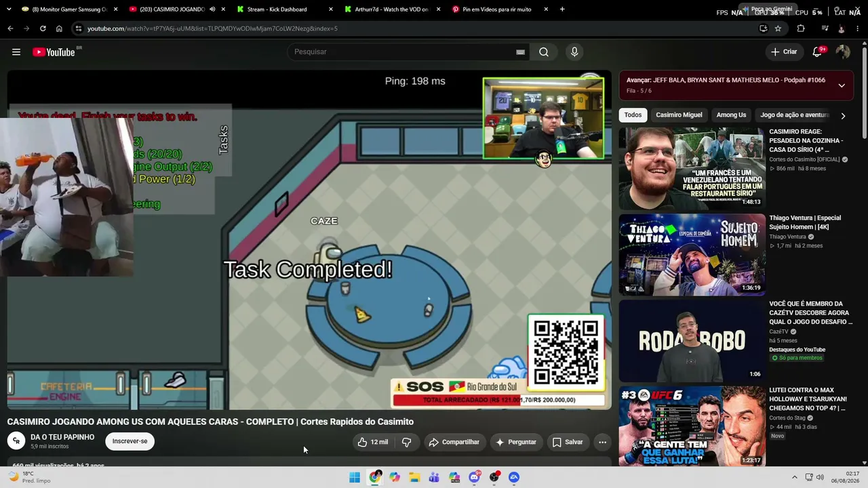Open Cortes do Casimito [OFICIAL] channel link
The height and width of the screenshot is (488, 868).
[804, 159]
